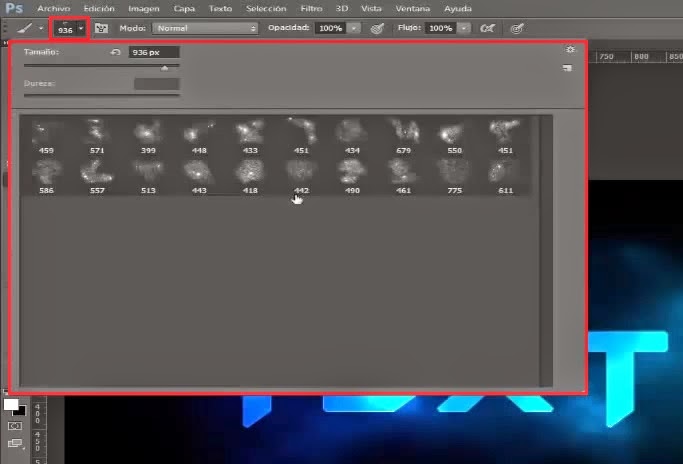Open the Texto menu

pyautogui.click(x=220, y=8)
